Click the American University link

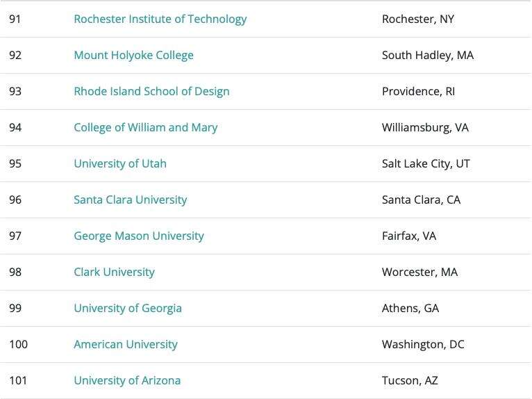126,345
